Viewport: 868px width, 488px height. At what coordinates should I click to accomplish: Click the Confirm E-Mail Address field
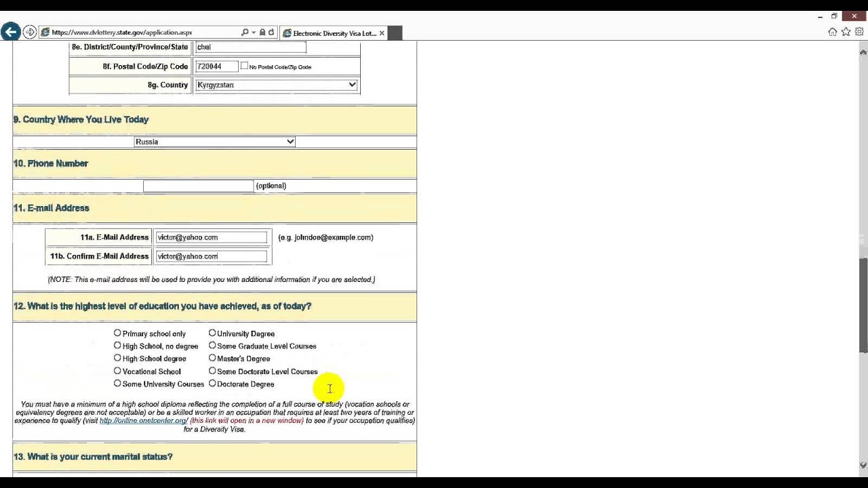pos(212,256)
